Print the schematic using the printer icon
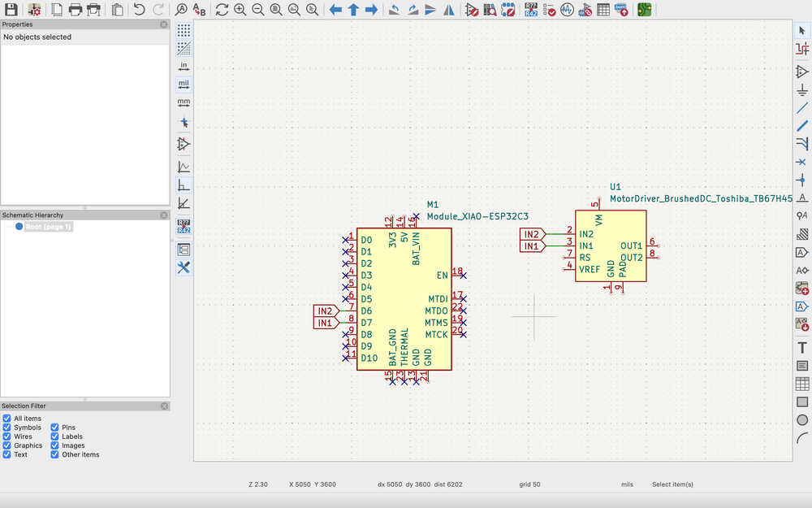Screen dimensions: 812x508 (75, 10)
